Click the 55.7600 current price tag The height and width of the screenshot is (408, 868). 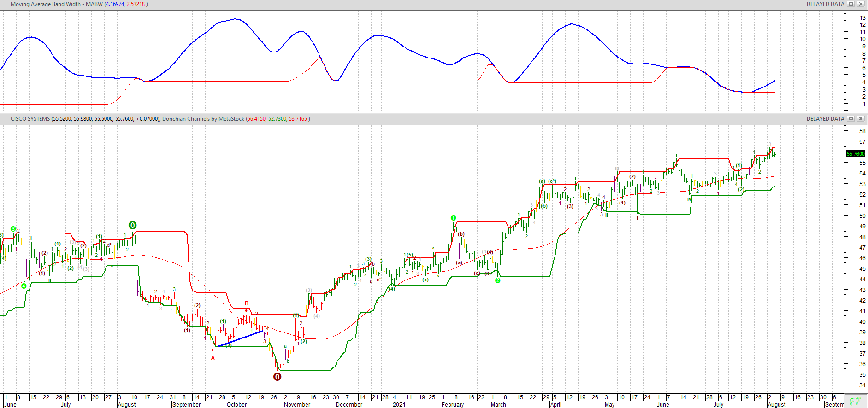[856, 154]
